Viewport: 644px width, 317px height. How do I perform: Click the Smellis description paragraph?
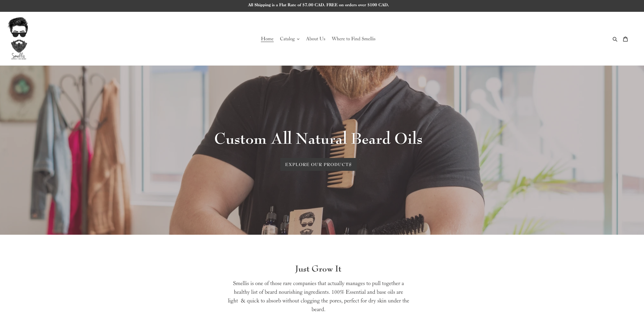pos(318,296)
